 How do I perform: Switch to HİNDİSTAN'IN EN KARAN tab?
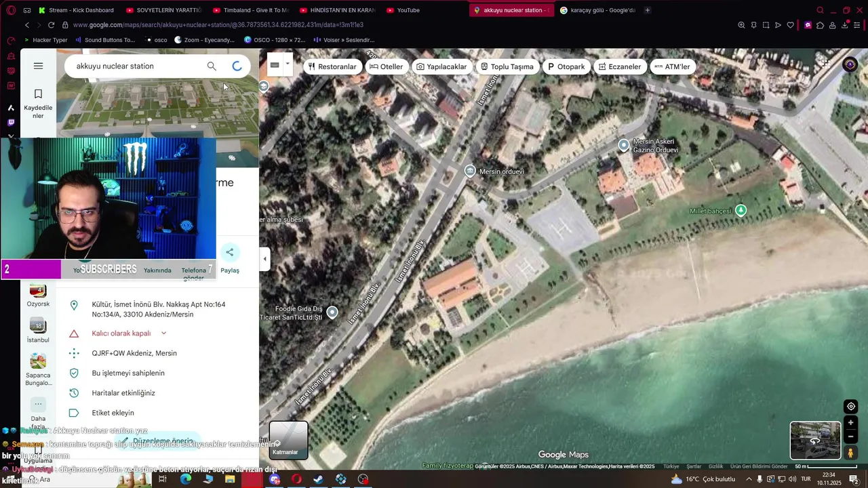(337, 10)
